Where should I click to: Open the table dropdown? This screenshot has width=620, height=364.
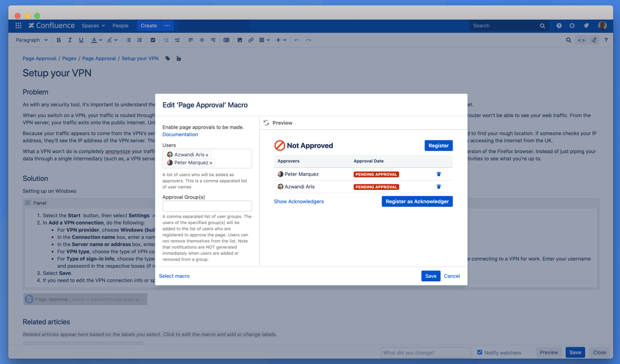[x=264, y=40]
